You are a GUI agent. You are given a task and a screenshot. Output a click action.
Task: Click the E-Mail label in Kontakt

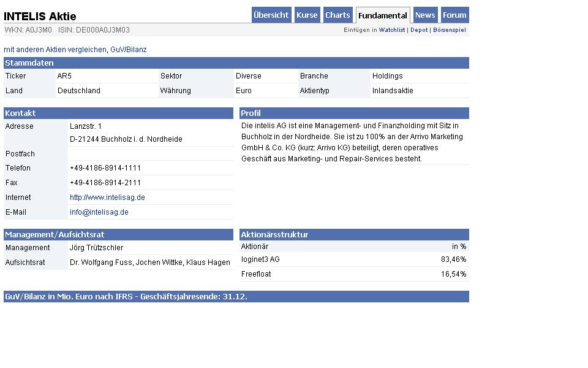[16, 212]
